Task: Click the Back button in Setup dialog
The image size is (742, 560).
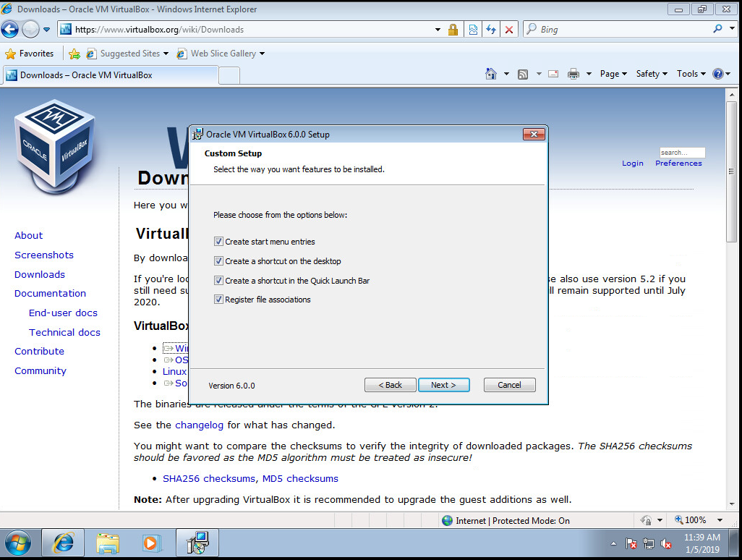Action: [391, 385]
